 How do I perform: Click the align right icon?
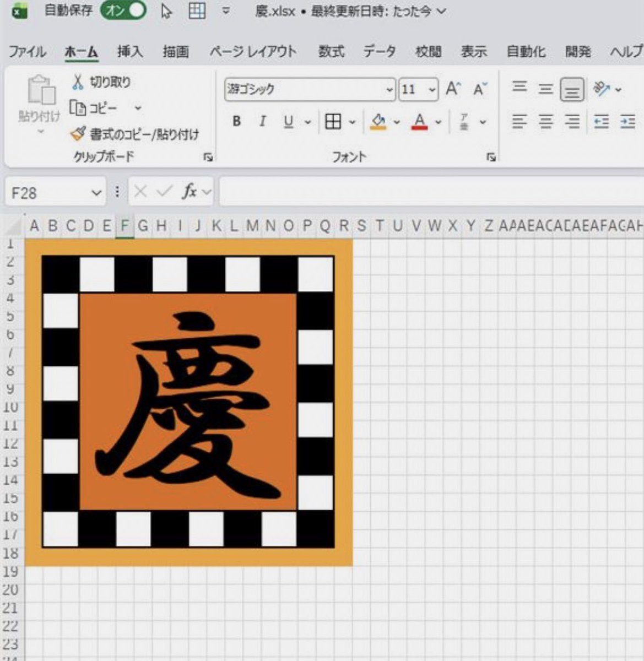tap(572, 121)
